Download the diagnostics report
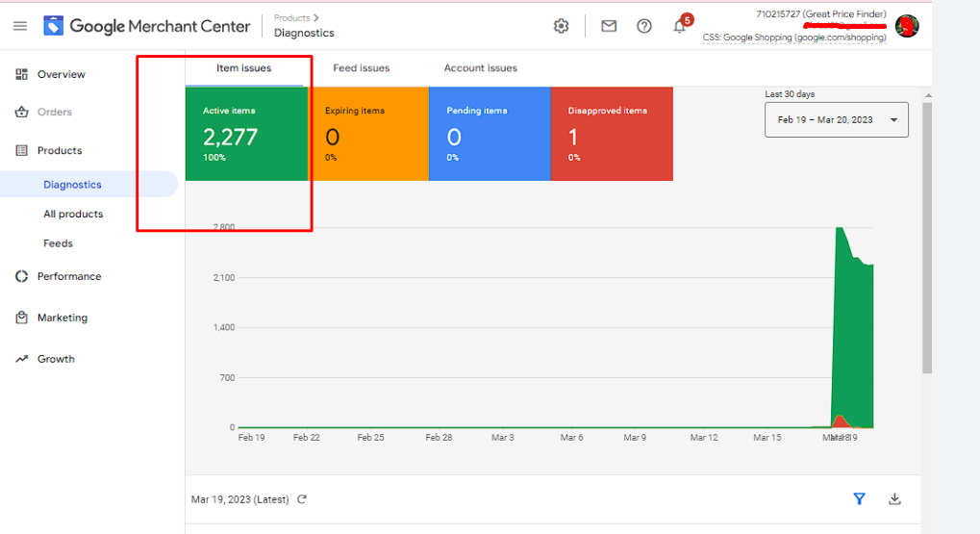Screen dimensions: 980x534 tap(895, 499)
